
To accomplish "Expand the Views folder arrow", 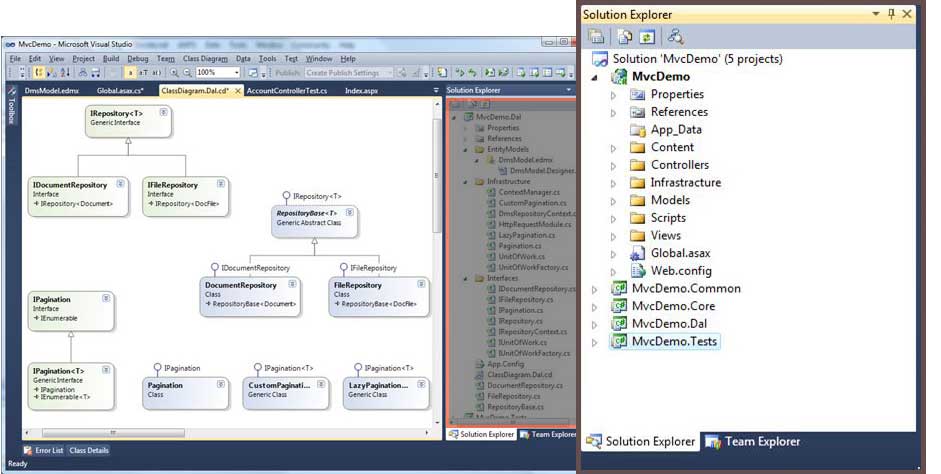I will 613,237.
